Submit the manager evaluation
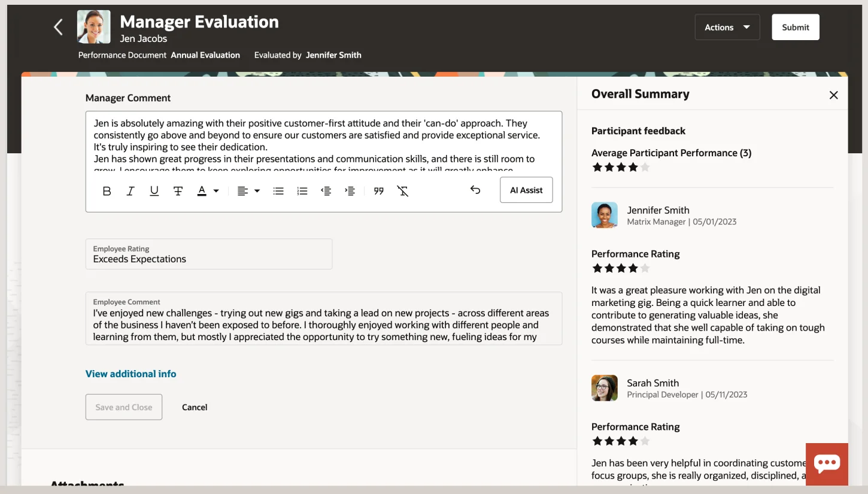Image resolution: width=868 pixels, height=494 pixels. tap(795, 28)
